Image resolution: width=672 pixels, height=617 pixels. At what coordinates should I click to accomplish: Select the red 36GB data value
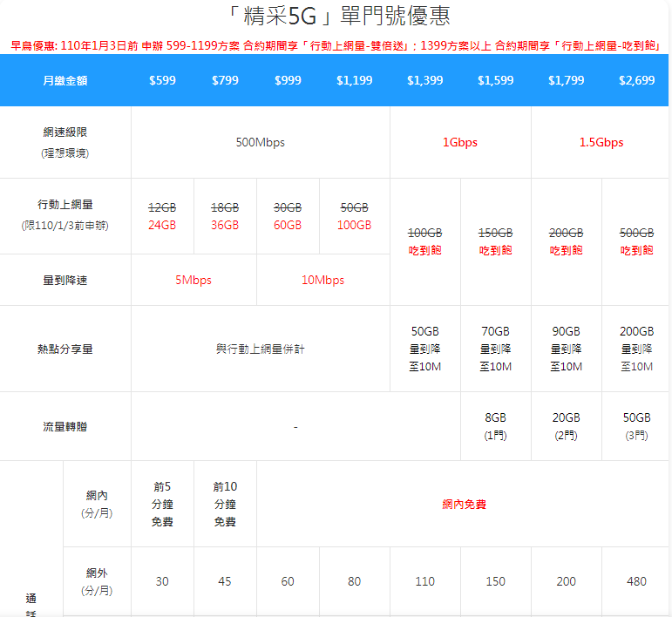coord(225,225)
